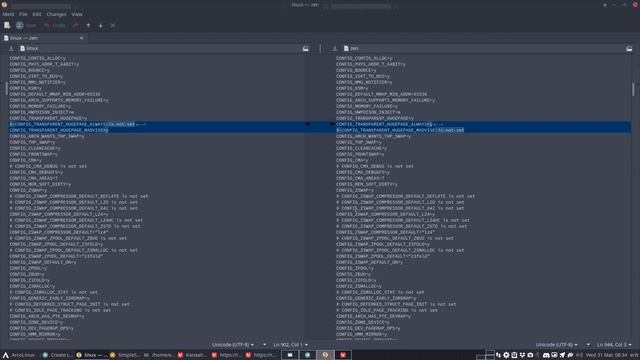The width and height of the screenshot is (640, 360).
Task: Click CONFIG_ZSWAP_COMPRESSOR_DEFAULT_DEFLATE line in left pane
Action: coord(79,196)
